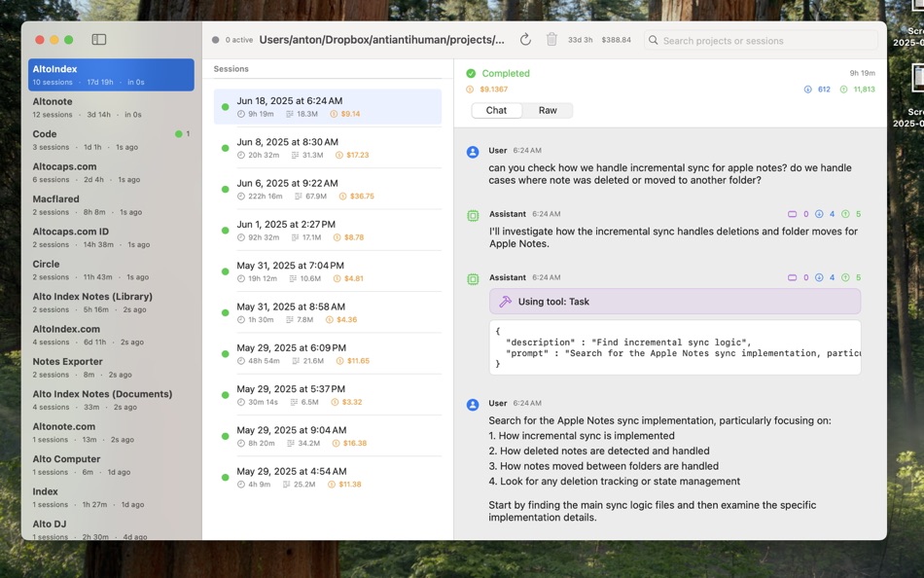Viewport: 924px width, 578px height.
Task: Click the green status dot of Jun 6 session
Action: tap(225, 190)
